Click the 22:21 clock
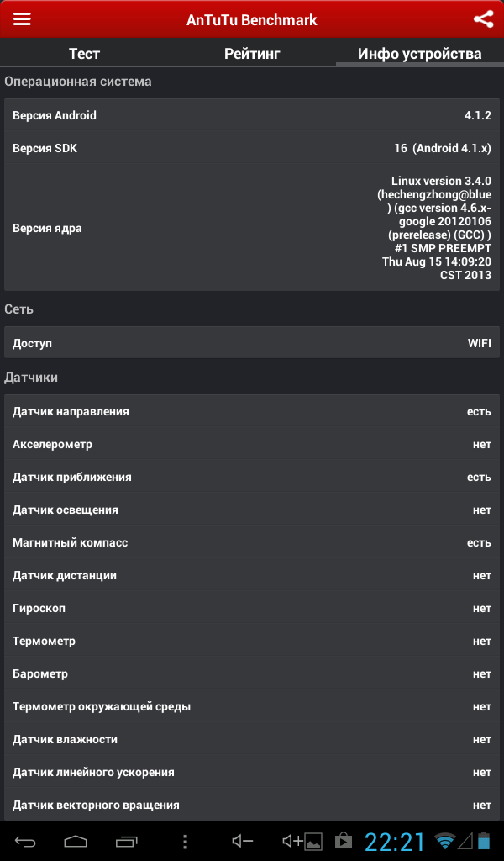504x861 pixels. 395,841
